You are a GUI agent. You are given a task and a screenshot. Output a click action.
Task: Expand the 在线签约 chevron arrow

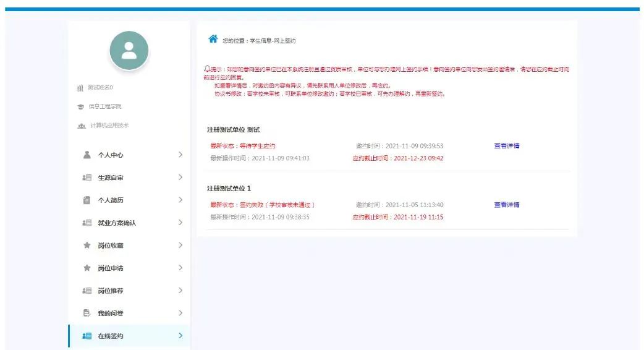tap(180, 336)
